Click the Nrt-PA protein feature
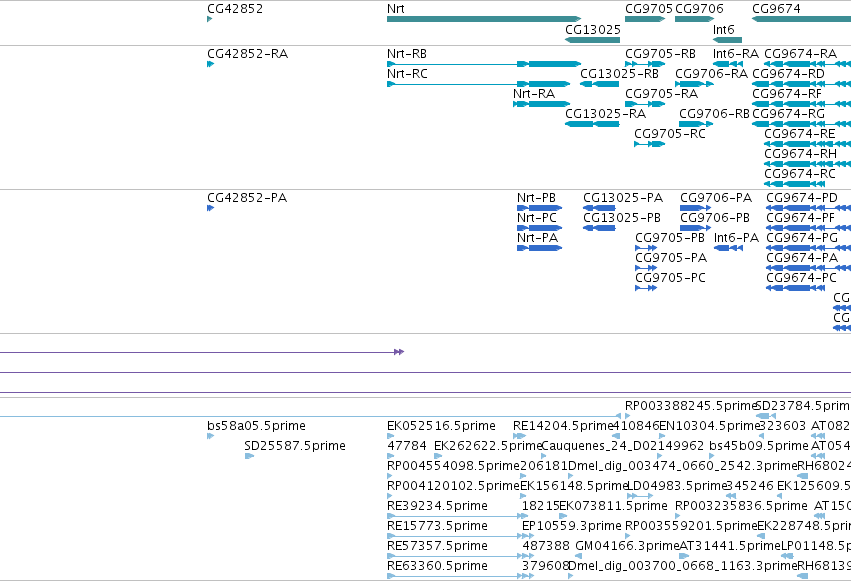851x581 pixels. [539, 248]
